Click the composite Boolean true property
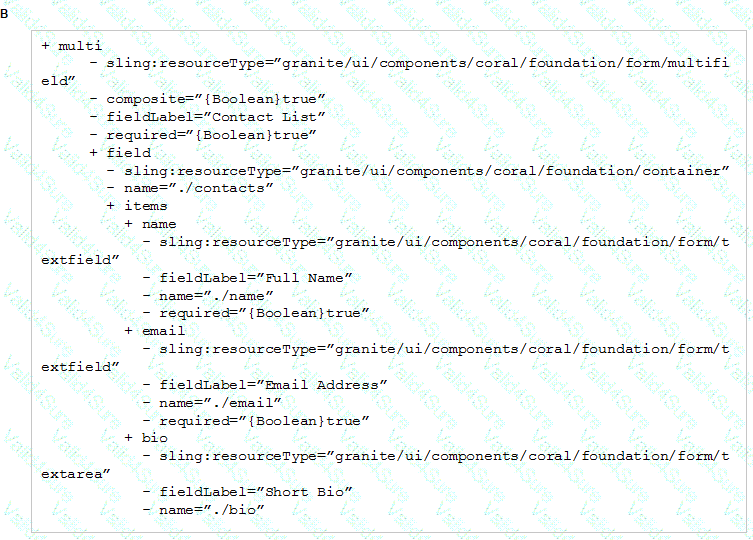The height and width of the screenshot is (540, 753). [216, 99]
